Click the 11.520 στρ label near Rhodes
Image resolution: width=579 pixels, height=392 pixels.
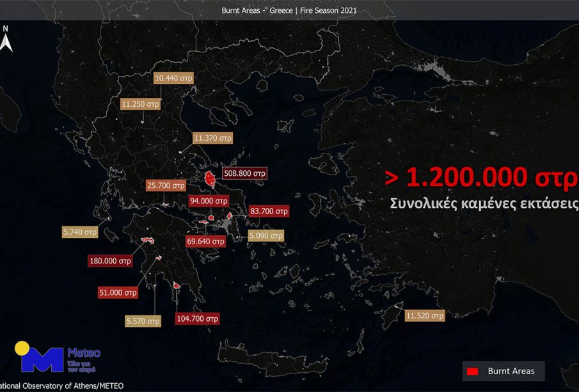(424, 316)
